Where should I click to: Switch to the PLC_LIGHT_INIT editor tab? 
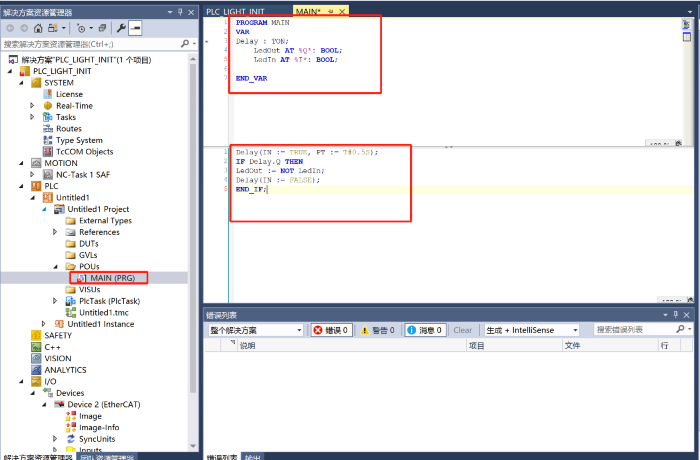click(235, 12)
